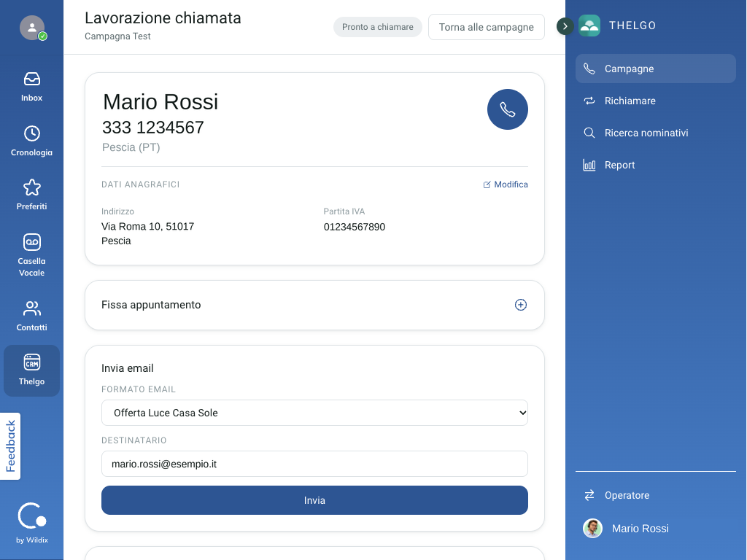747x560 pixels.
Task: Click the user avatar status icon
Action: click(x=32, y=28)
